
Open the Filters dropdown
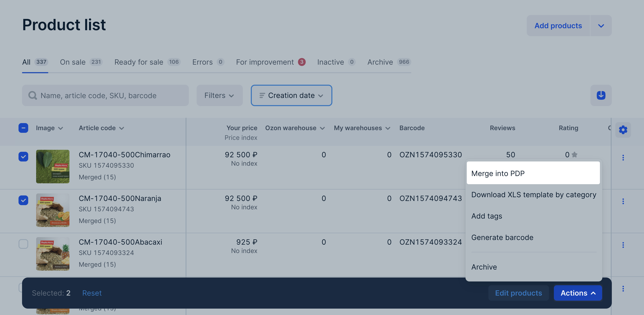tap(219, 95)
